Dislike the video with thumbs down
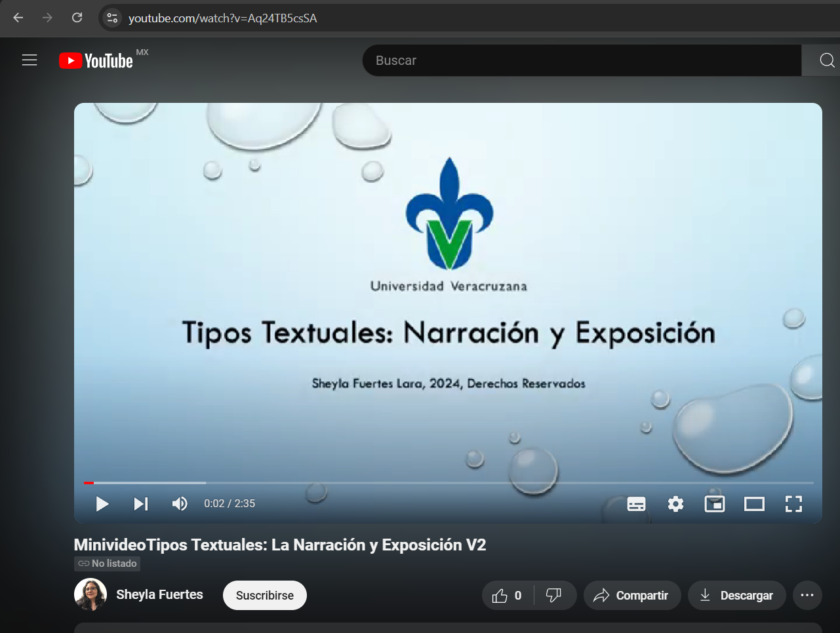 click(x=554, y=596)
